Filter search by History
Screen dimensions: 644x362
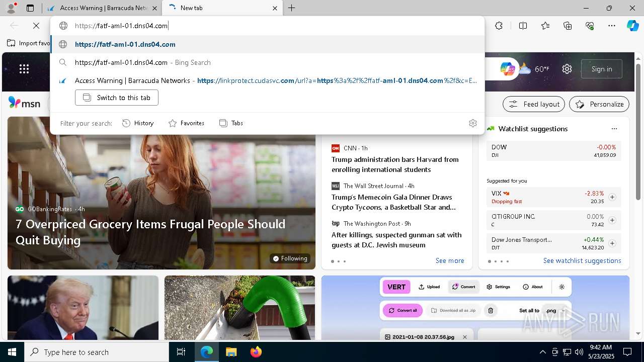(x=138, y=123)
